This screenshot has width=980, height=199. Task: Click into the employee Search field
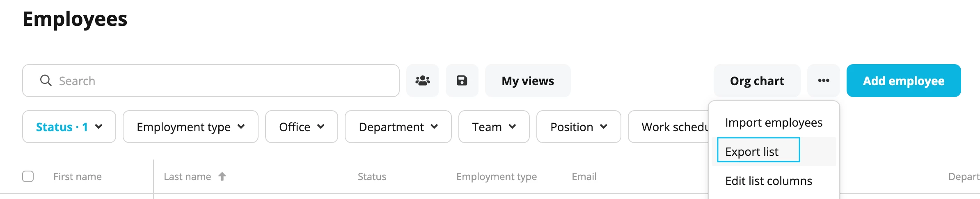(211, 81)
